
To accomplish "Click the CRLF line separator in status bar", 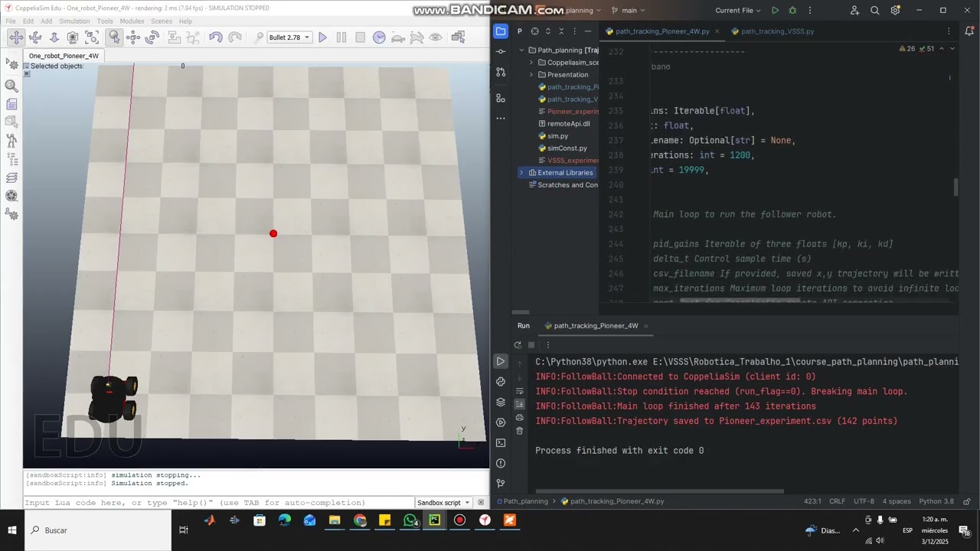I will (x=837, y=501).
